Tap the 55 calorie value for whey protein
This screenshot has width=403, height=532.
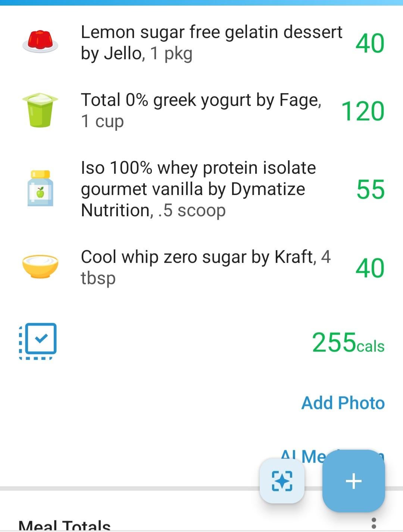coord(370,189)
